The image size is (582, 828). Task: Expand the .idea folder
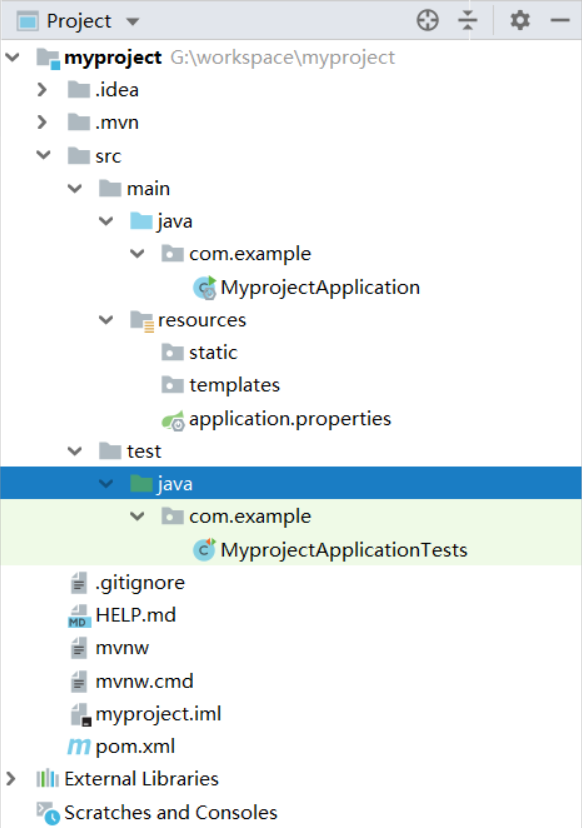click(x=42, y=89)
